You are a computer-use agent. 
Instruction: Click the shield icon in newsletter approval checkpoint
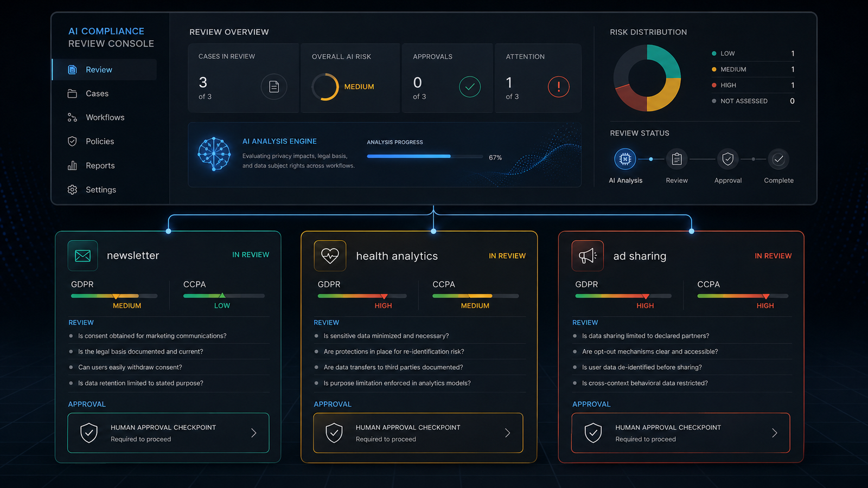pos(89,433)
